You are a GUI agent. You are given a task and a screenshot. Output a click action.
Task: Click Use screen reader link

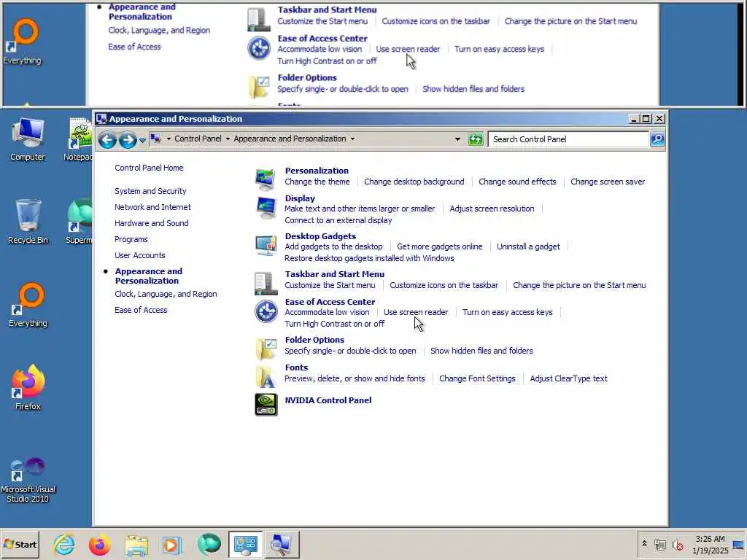[415, 312]
